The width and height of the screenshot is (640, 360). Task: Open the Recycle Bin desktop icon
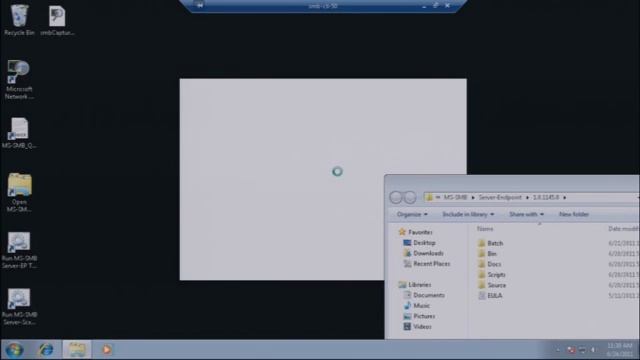[19, 20]
